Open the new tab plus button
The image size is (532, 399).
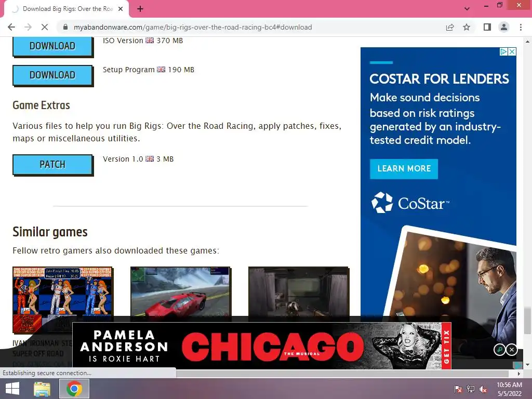pos(140,9)
